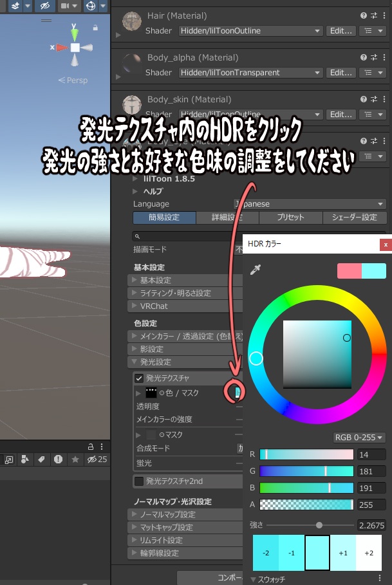This screenshot has width=392, height=585.
Task: Expand the 影設定 section
Action: point(185,349)
